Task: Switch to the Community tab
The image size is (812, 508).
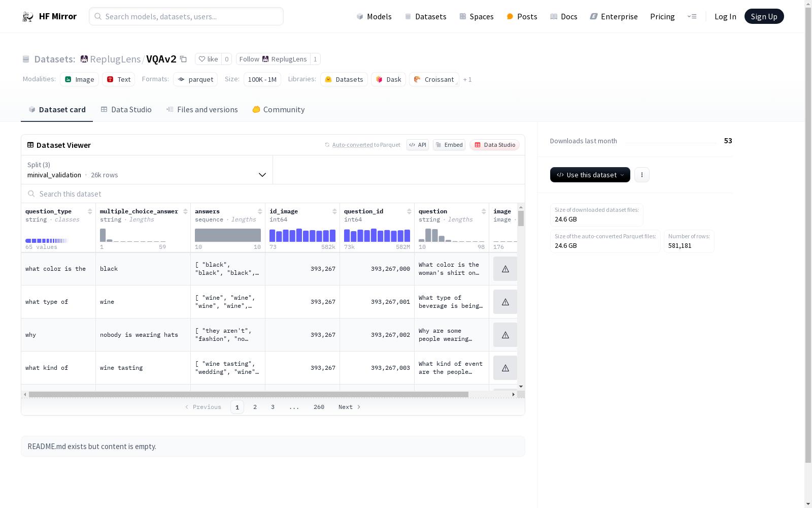Action: (x=279, y=109)
